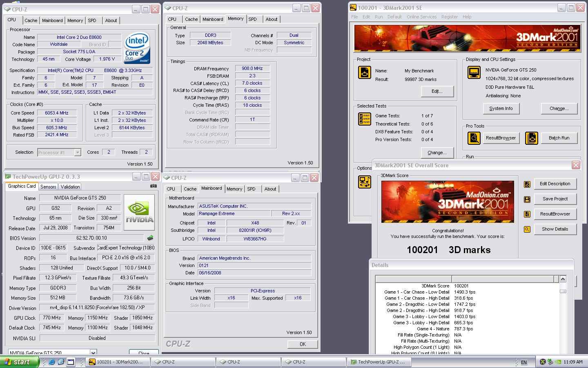Click Change... button under Selected Tests
588x368 pixels.
(x=437, y=153)
